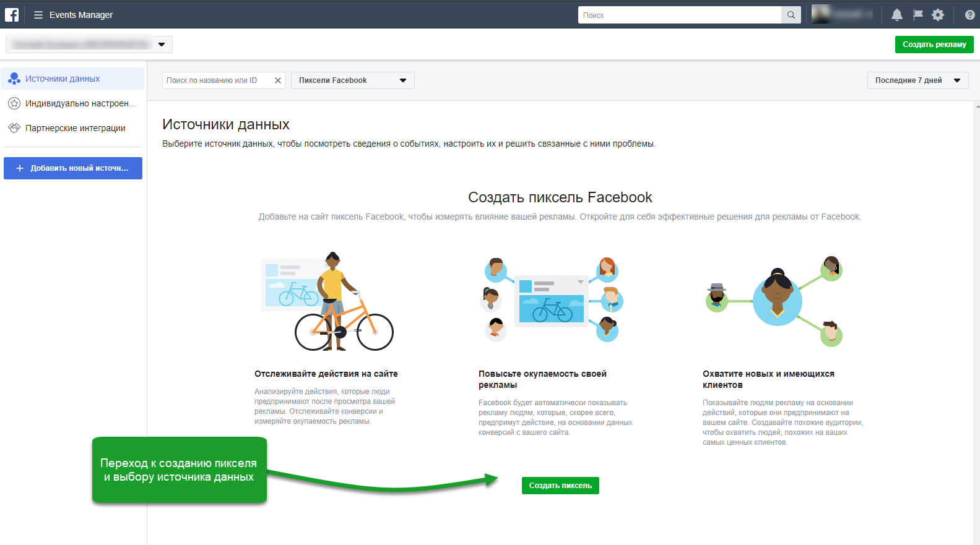Open the Последние 7 дней date dropdown
980x545 pixels.
(917, 80)
